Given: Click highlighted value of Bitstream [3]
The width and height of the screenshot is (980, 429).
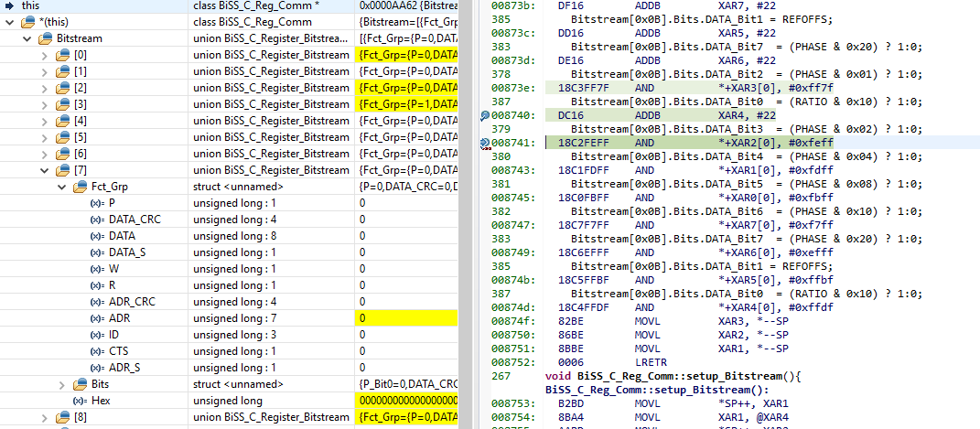Looking at the screenshot, I should pyautogui.click(x=407, y=104).
